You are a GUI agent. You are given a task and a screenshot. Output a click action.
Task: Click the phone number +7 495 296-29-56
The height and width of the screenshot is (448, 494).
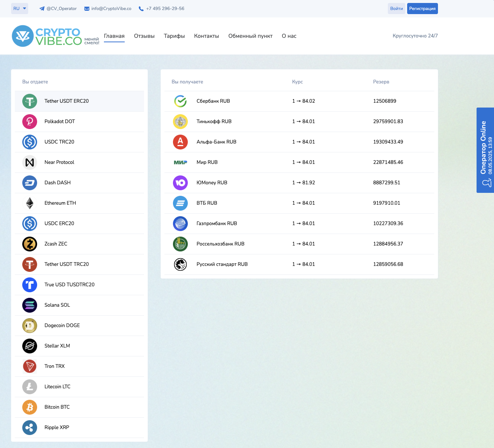click(x=161, y=9)
